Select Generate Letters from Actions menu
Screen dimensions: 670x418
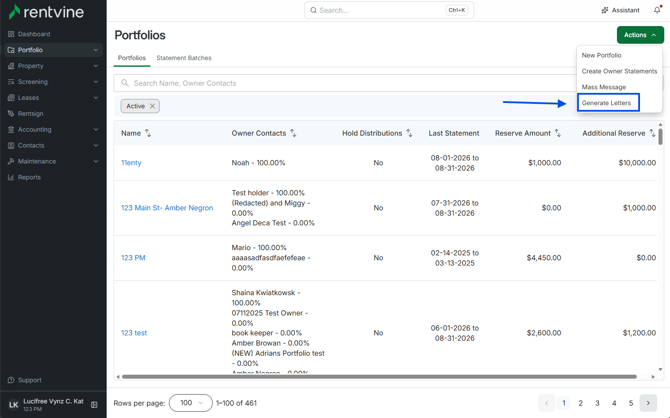[x=606, y=103]
